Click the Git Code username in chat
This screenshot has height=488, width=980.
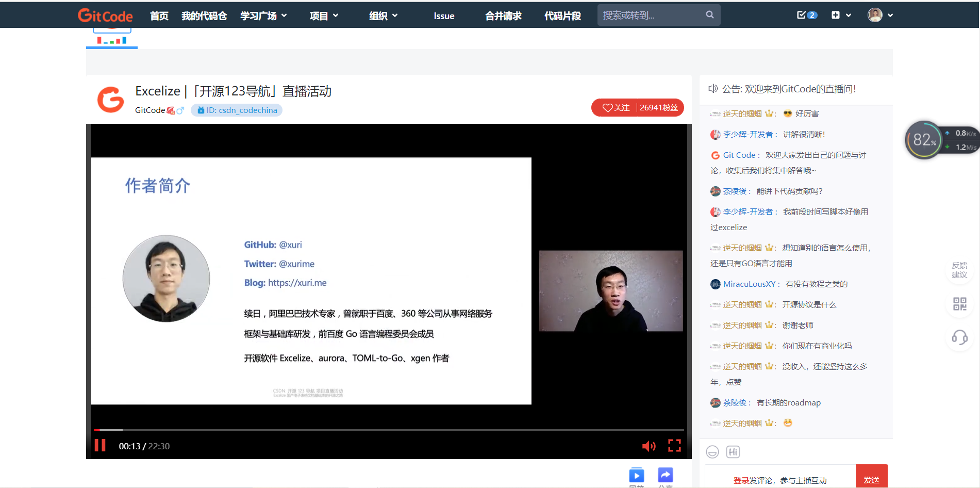[739, 155]
